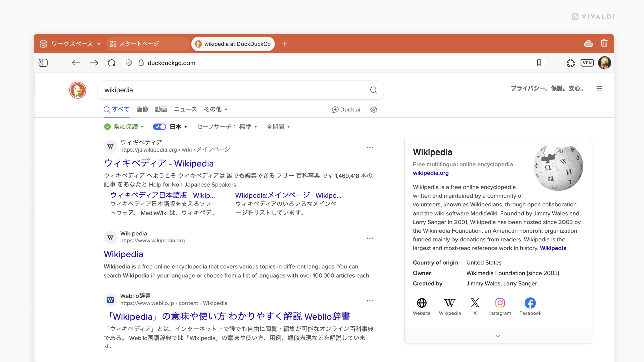
Task: Switch to the スタートページ tab
Action: (148, 44)
